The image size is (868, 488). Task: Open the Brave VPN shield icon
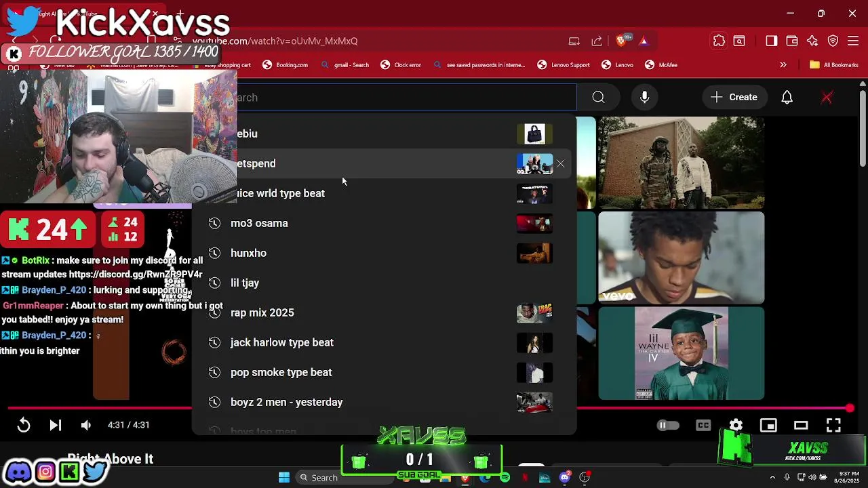833,41
